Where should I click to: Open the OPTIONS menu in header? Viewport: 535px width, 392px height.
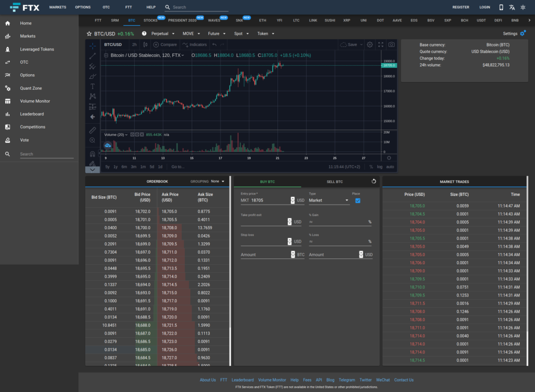click(83, 7)
